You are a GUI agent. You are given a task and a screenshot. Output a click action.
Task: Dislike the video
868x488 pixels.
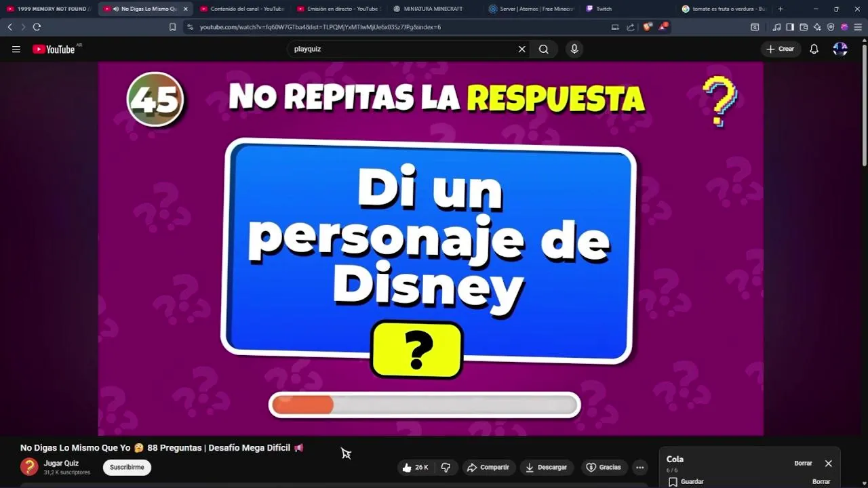(x=446, y=467)
